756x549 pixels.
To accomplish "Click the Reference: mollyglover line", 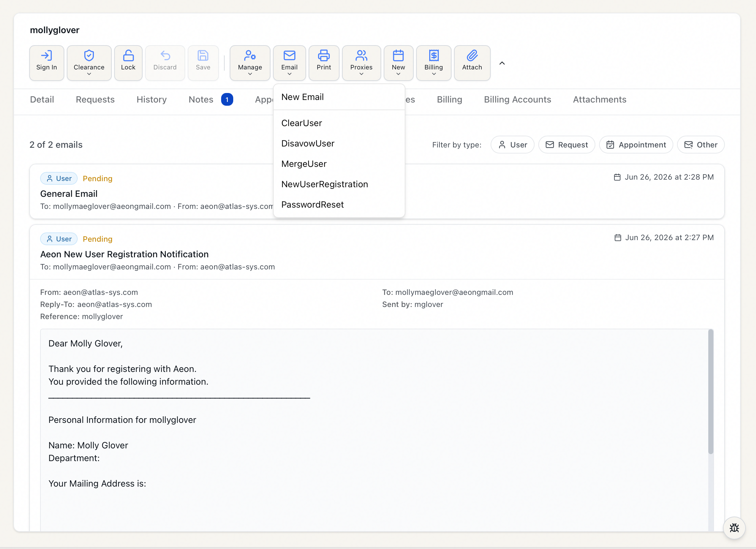I will pyautogui.click(x=82, y=316).
